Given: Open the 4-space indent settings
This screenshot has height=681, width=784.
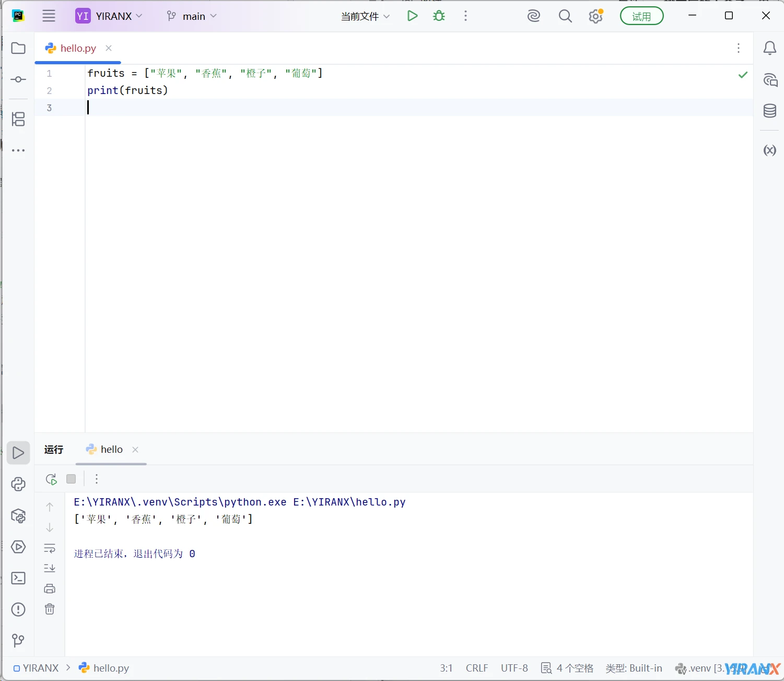Looking at the screenshot, I should pos(568,668).
